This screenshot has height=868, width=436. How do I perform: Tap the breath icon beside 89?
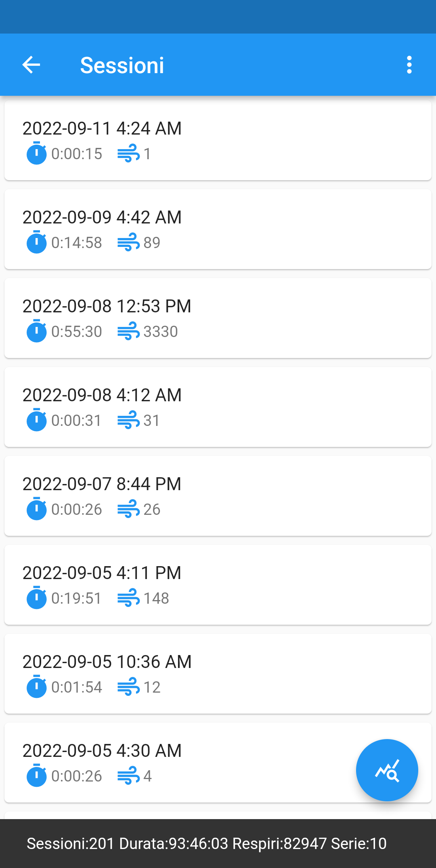[x=128, y=242]
